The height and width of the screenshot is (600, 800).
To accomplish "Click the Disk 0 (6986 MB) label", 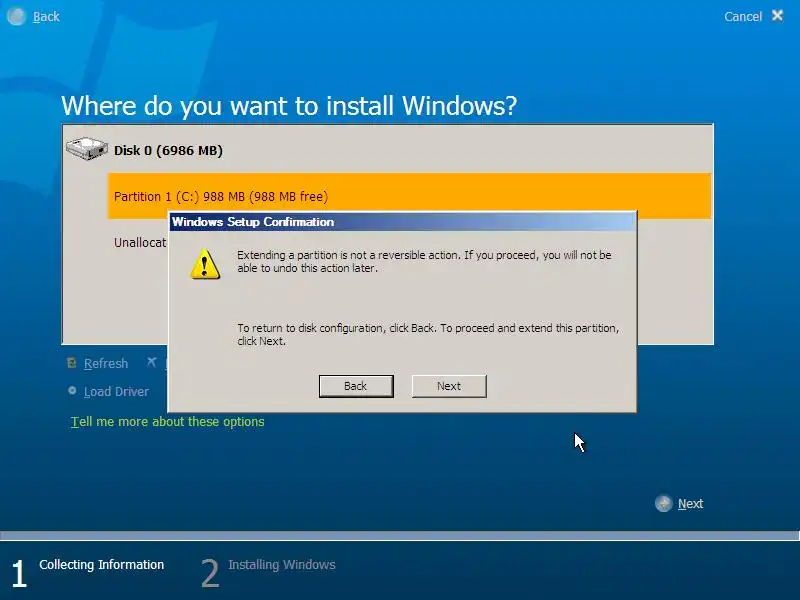I will coord(168,151).
